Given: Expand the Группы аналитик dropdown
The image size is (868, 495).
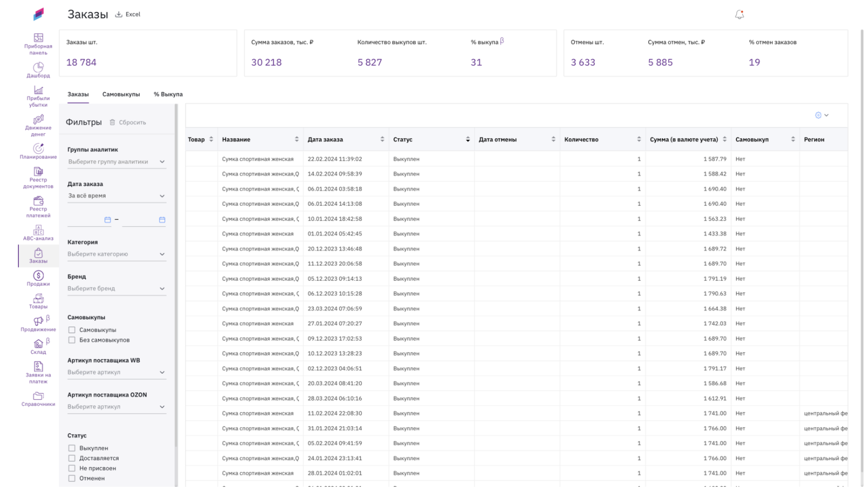Looking at the screenshot, I should tap(116, 162).
